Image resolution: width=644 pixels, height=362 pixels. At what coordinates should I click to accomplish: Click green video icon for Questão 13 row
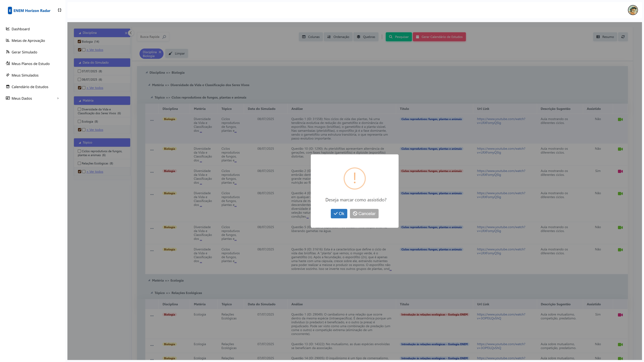pyautogui.click(x=620, y=345)
